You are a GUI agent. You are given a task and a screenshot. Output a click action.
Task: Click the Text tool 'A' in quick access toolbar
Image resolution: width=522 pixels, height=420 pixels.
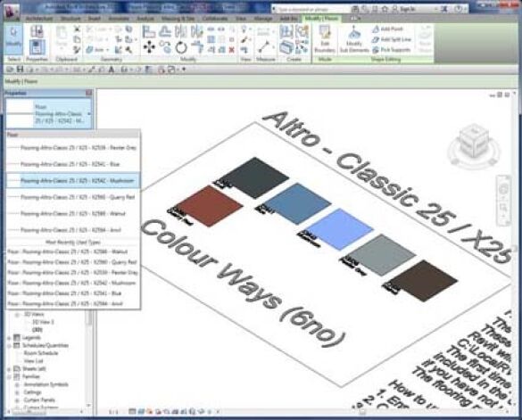(x=112, y=70)
